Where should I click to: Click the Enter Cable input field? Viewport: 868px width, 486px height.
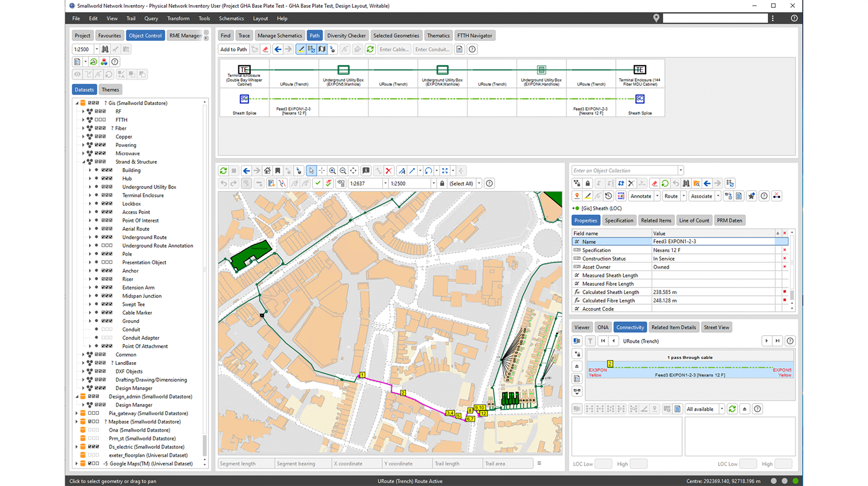394,49
